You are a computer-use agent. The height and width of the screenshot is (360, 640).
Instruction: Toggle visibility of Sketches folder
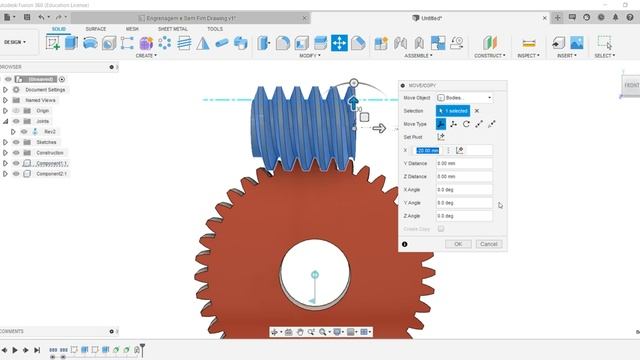16,142
